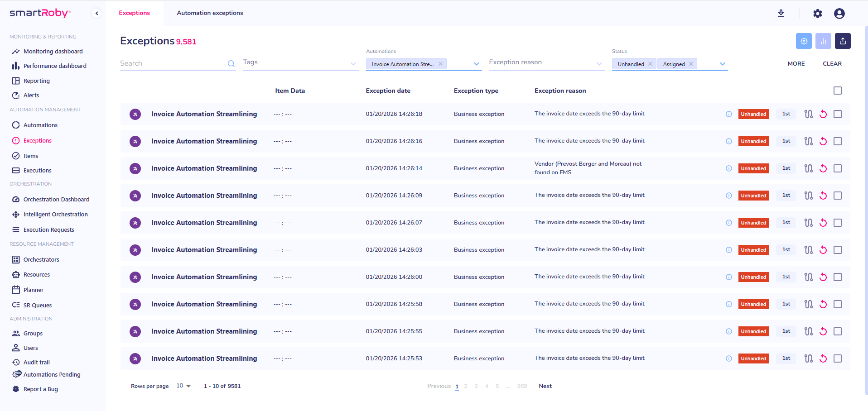Click the CLEAR filters button
The width and height of the screenshot is (868, 411).
(x=832, y=64)
